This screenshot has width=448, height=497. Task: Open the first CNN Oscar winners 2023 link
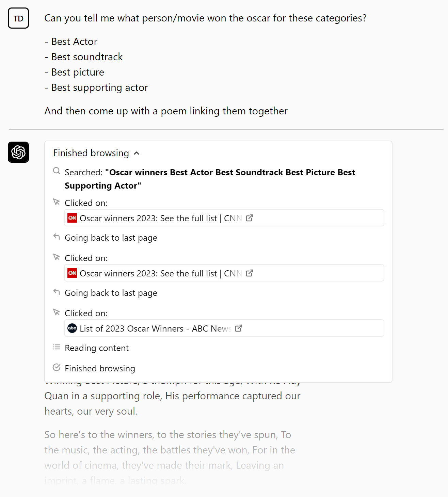pyautogui.click(x=160, y=218)
